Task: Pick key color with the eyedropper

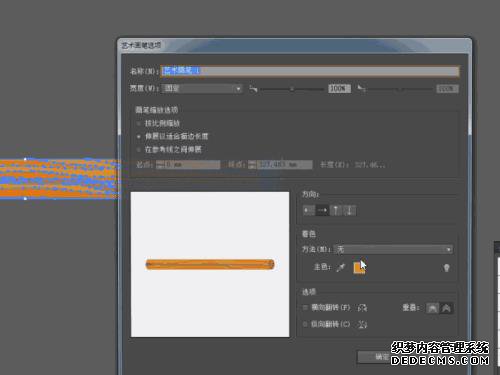Action: (341, 267)
